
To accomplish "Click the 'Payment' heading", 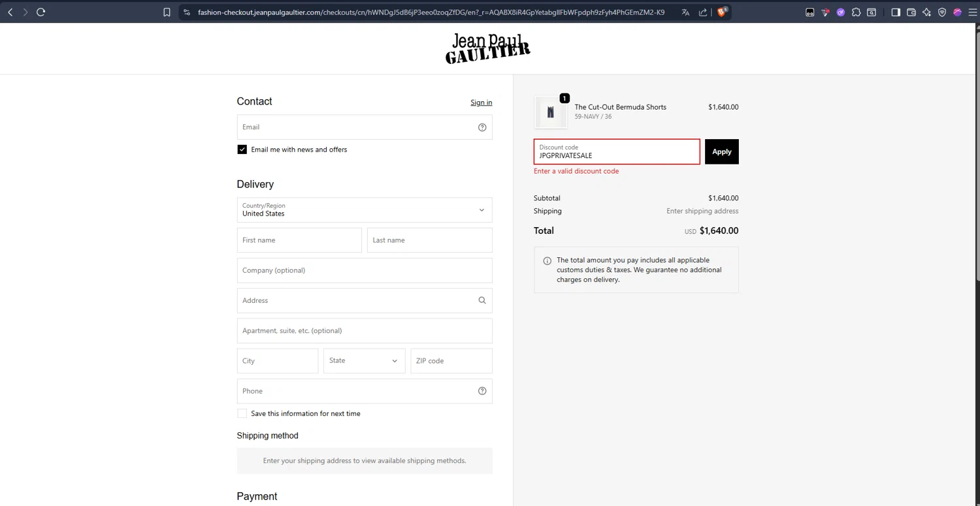I will click(x=257, y=496).
